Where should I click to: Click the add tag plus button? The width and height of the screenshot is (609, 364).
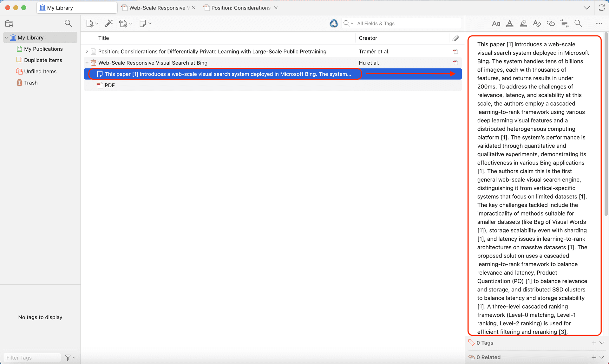pyautogui.click(x=594, y=343)
